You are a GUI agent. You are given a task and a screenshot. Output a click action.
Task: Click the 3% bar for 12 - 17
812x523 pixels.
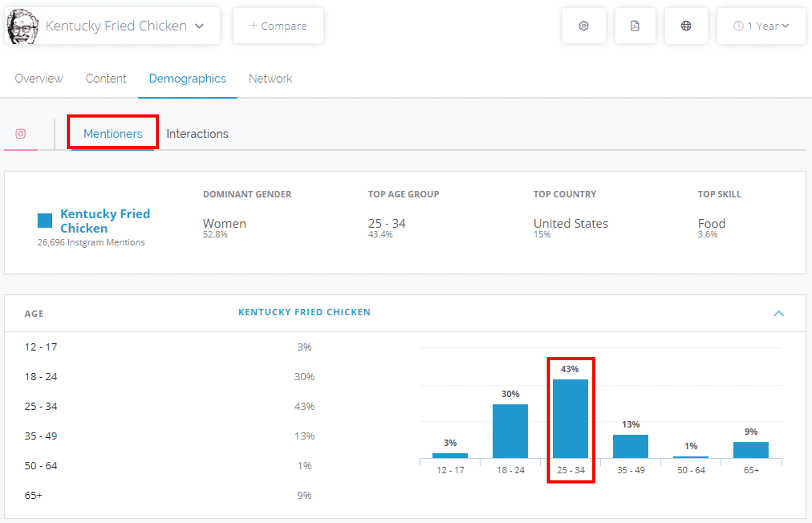click(x=450, y=455)
